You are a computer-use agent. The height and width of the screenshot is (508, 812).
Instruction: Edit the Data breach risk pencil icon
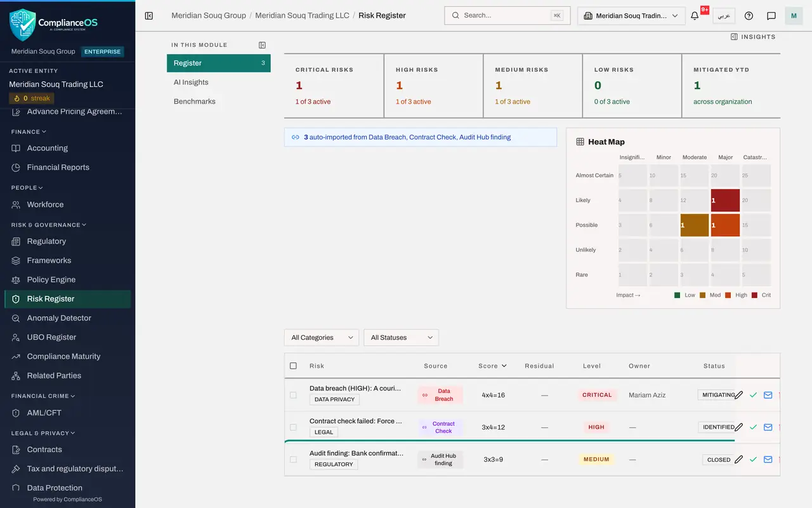coord(738,395)
